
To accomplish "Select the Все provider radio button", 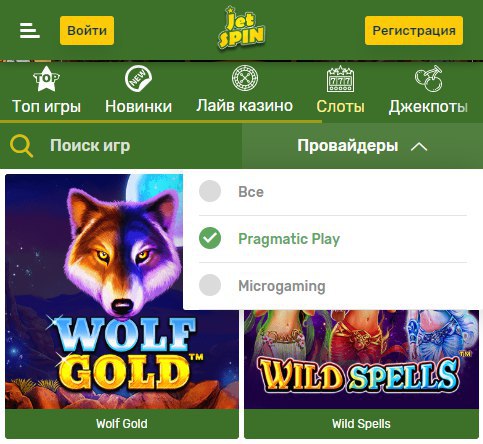I will [x=210, y=191].
